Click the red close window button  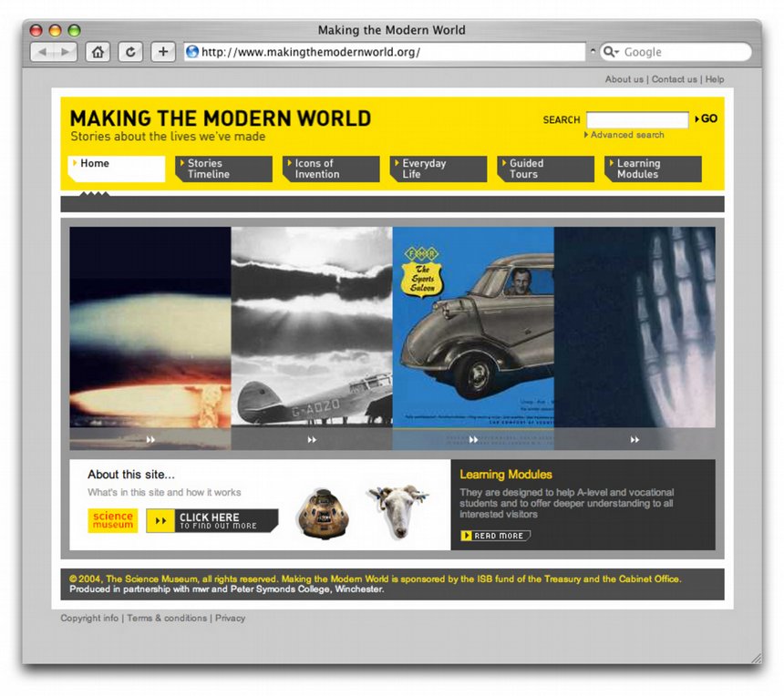[x=36, y=30]
